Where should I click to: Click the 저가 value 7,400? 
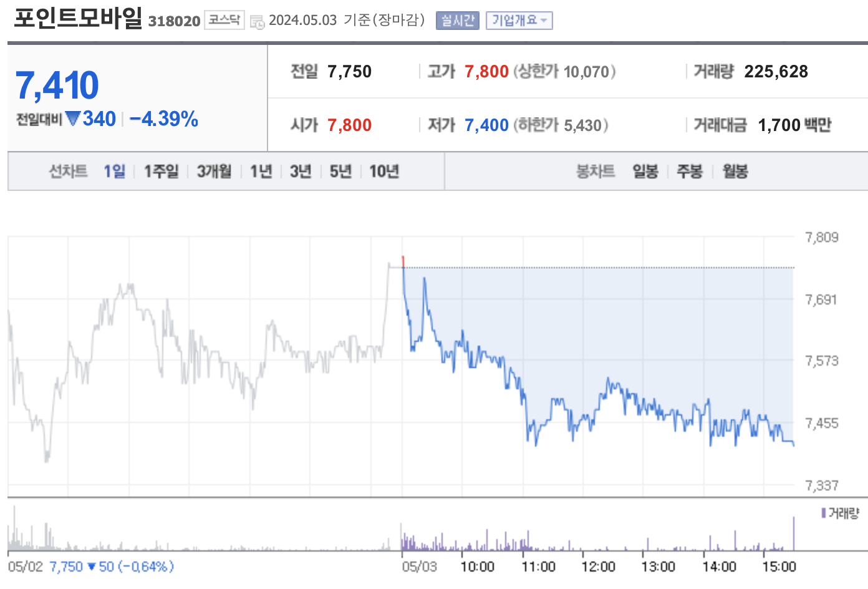(487, 125)
